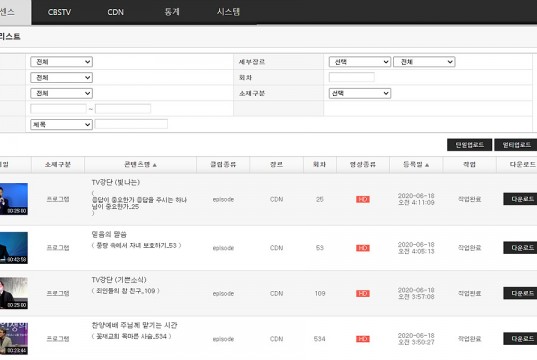Open the second 전체 dropdown in filter form
537x360 pixels.
62,77
